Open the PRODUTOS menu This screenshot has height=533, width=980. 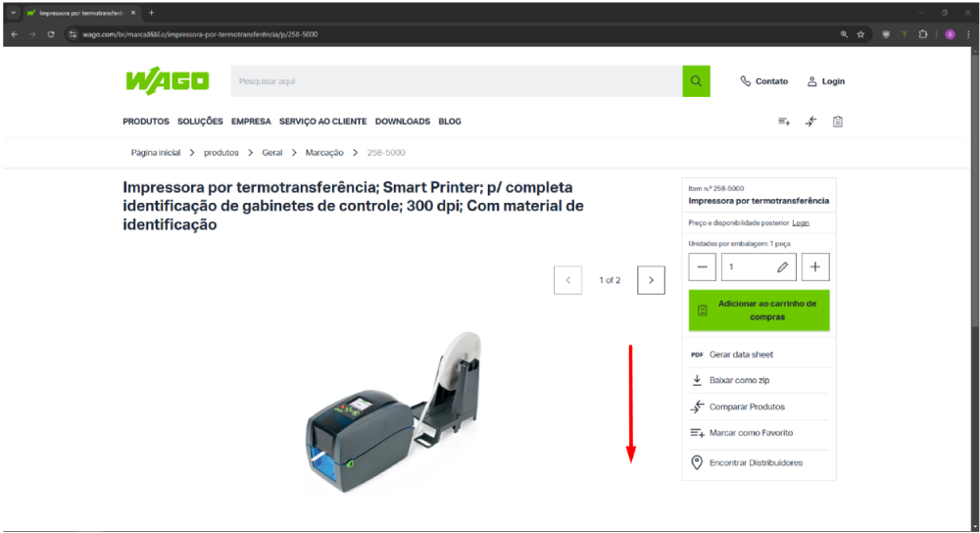pyautogui.click(x=146, y=121)
